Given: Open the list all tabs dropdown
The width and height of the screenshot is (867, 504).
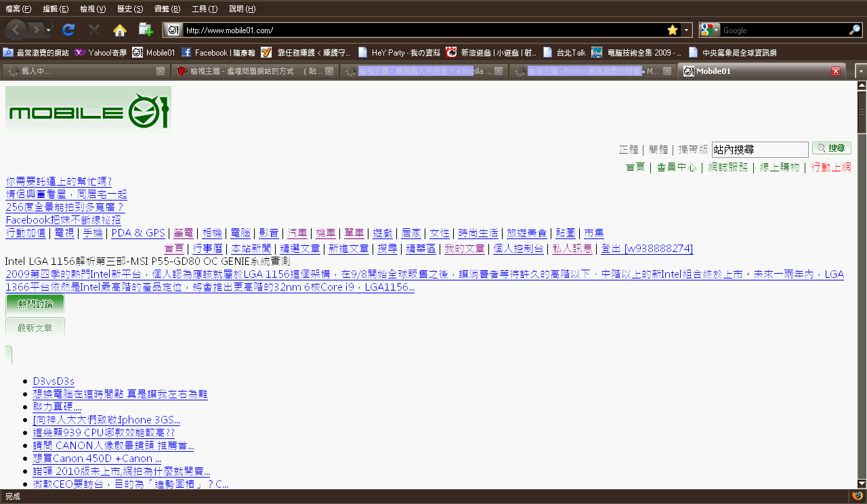Looking at the screenshot, I should pyautogui.click(x=860, y=71).
